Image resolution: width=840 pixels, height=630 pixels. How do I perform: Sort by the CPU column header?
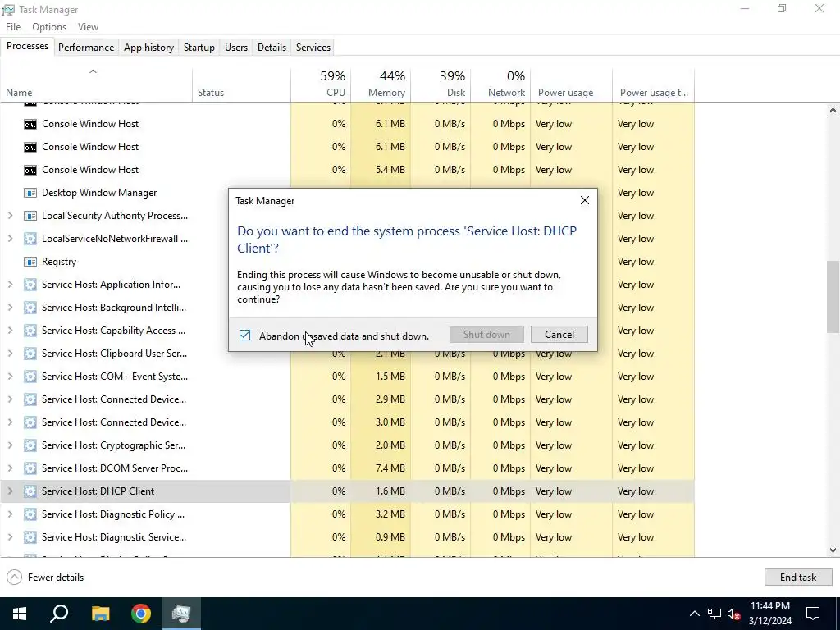tap(321, 84)
